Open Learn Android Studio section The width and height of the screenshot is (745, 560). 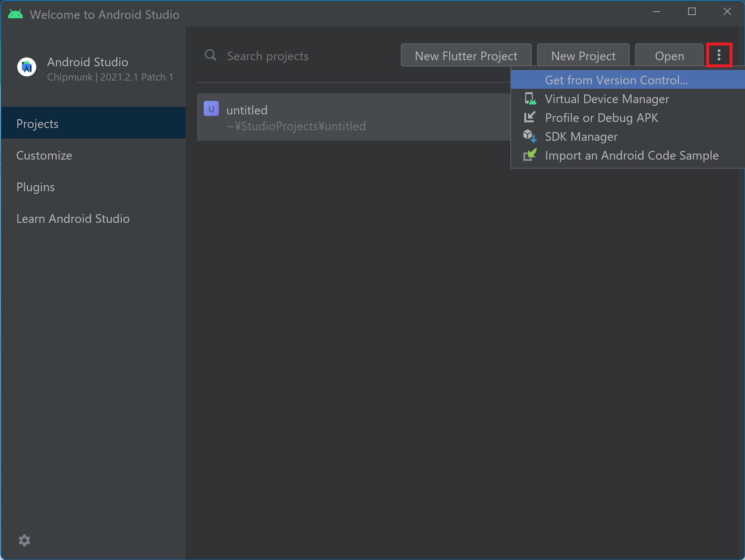pos(73,218)
